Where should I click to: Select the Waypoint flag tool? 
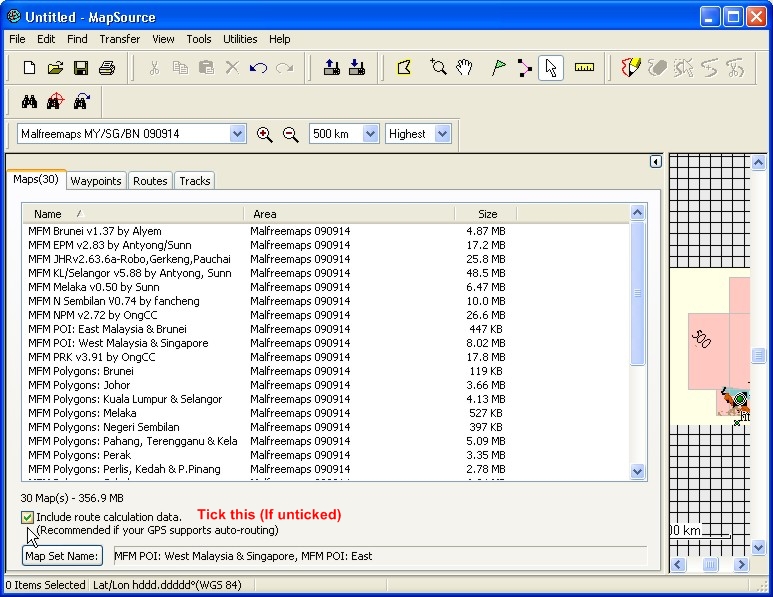498,68
